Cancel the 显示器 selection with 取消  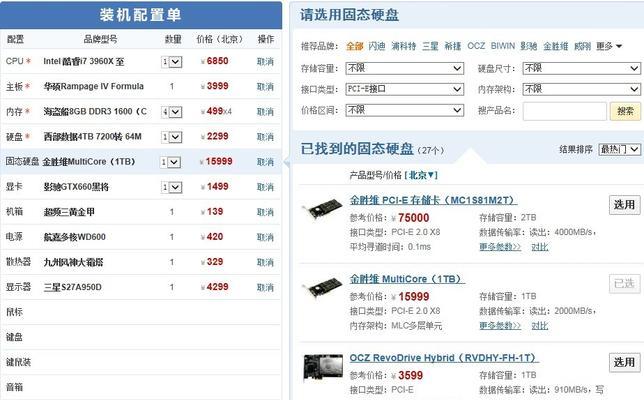[x=265, y=287]
